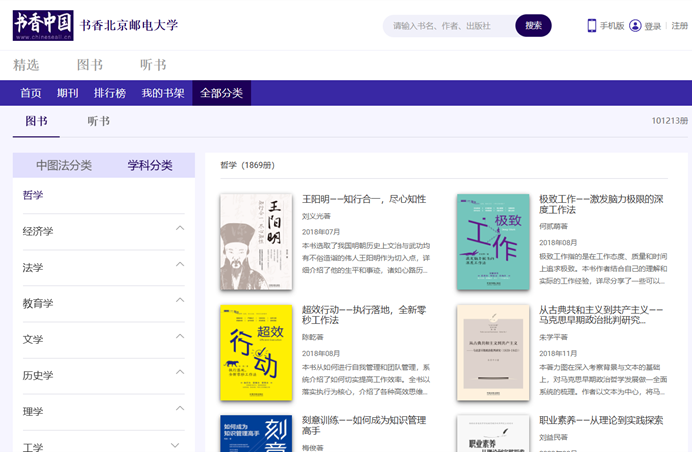The width and height of the screenshot is (692, 452).
Task: Open 期刊 in navigation bar
Action: pos(68,93)
